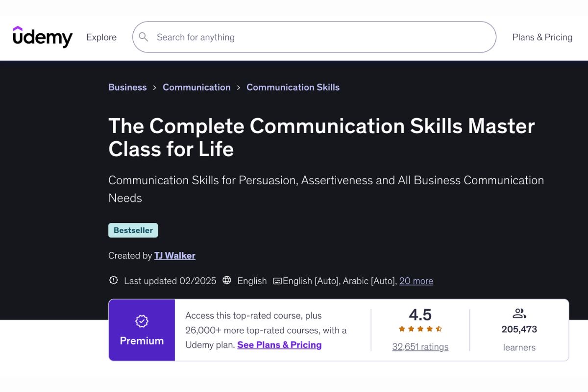Click the Premium badge checkmark icon

click(142, 321)
